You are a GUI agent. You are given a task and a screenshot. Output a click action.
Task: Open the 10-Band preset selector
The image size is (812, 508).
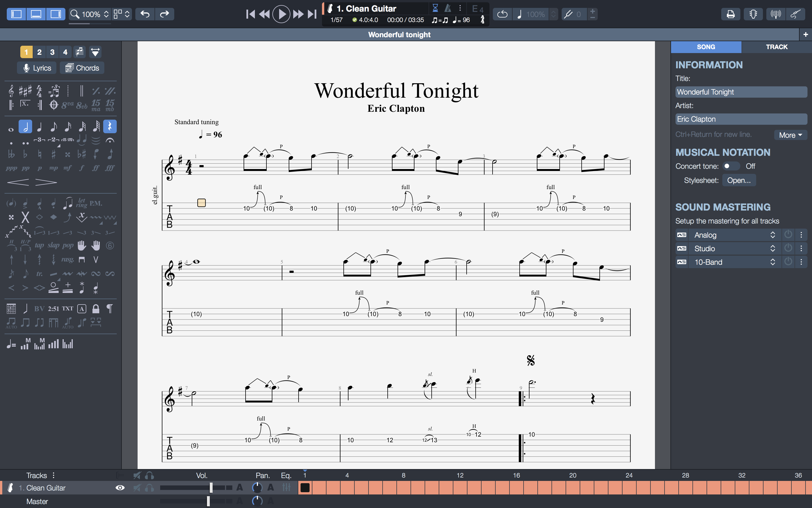click(x=735, y=262)
